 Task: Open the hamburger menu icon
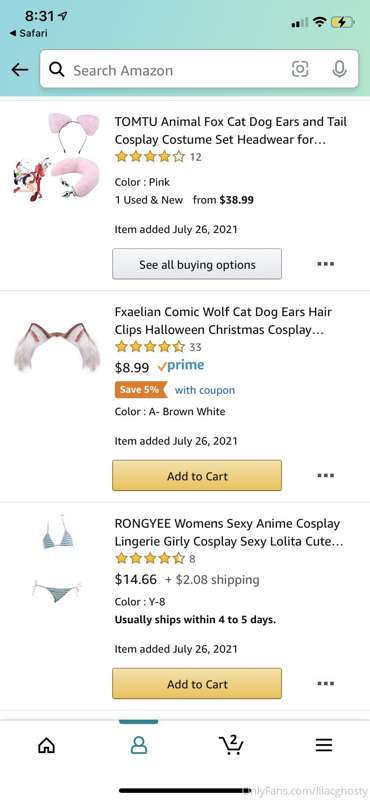(x=324, y=745)
